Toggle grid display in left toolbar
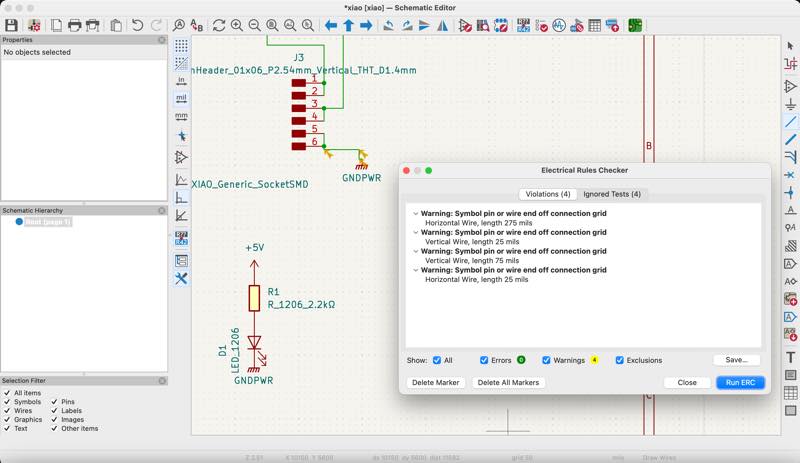Image resolution: width=800 pixels, height=463 pixels. [181, 46]
